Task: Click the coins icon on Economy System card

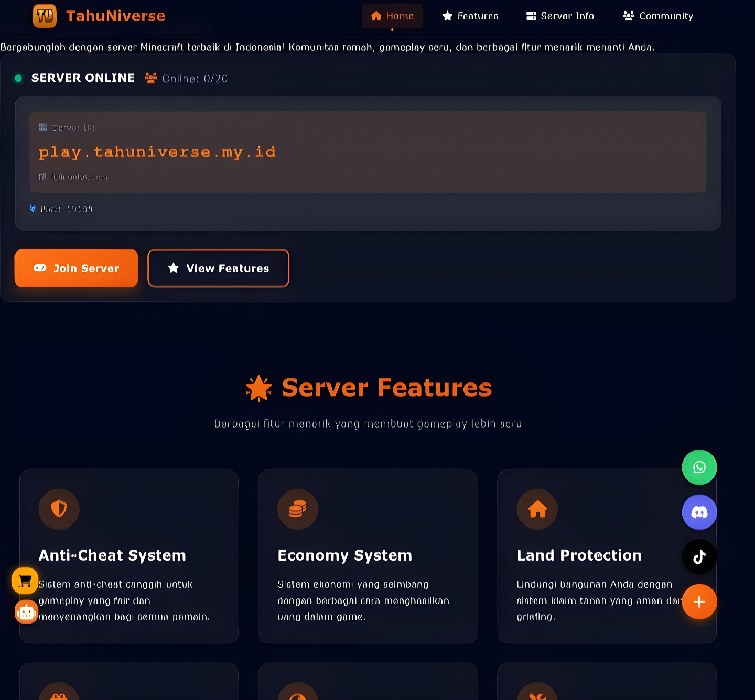Action: (297, 509)
